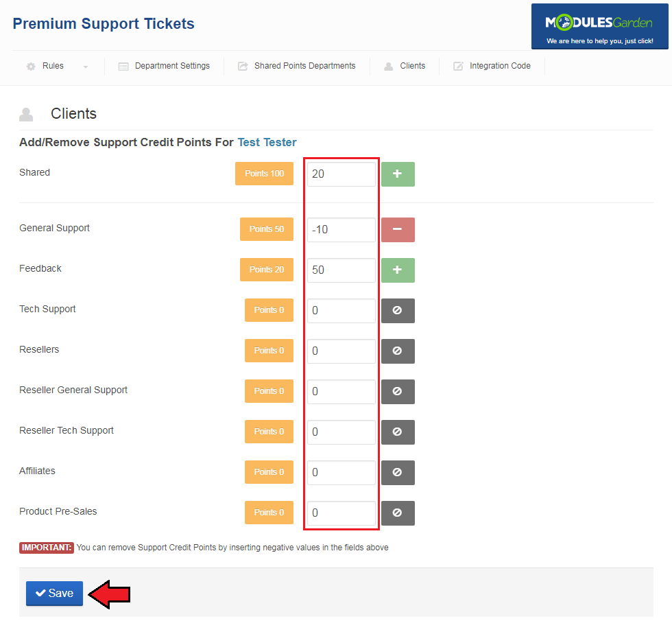Click the gray disabled icon for Affiliates
The width and height of the screenshot is (672, 621).
coord(398,473)
